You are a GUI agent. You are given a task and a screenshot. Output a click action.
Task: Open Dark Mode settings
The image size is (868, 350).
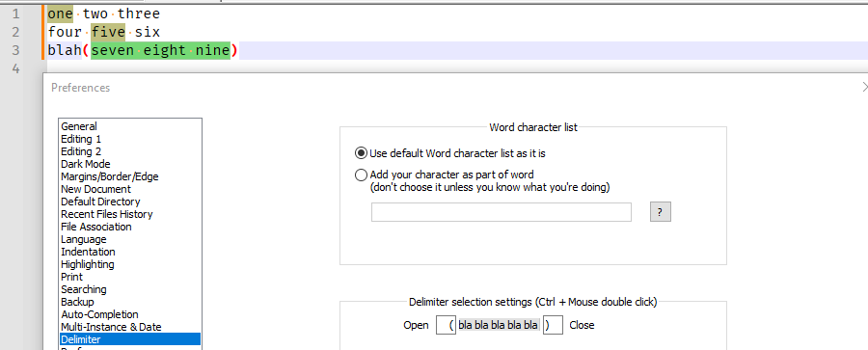tap(130, 164)
